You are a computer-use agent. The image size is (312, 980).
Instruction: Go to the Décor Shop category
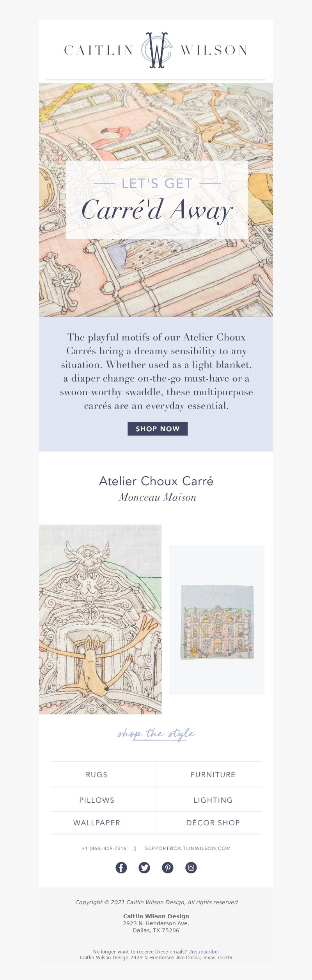pos(213,823)
